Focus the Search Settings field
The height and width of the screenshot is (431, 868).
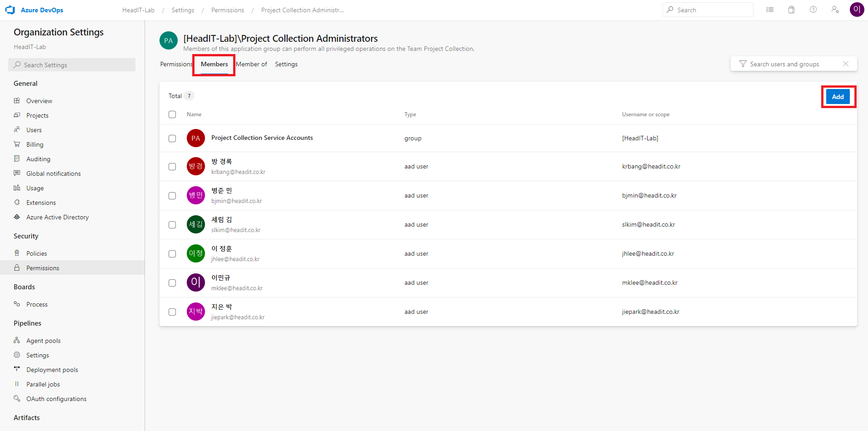pos(72,64)
